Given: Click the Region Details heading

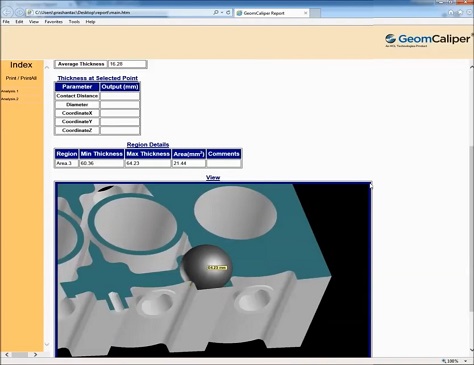Looking at the screenshot, I should click(148, 145).
